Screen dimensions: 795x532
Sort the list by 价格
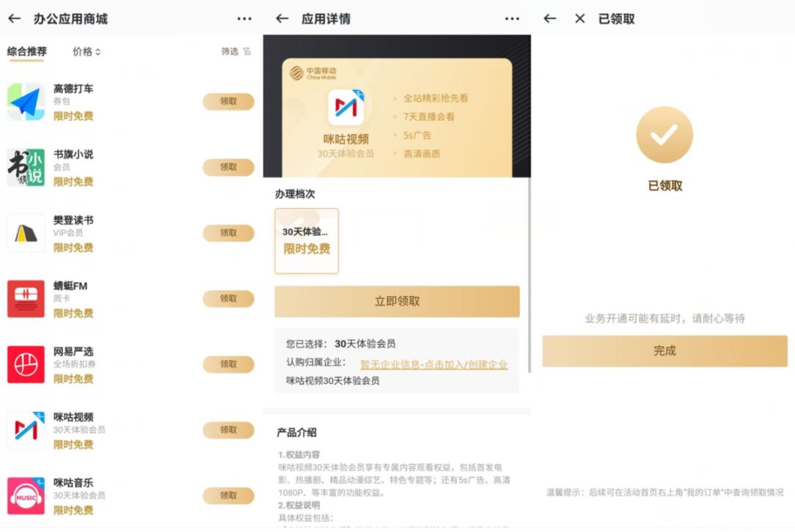[x=87, y=52]
